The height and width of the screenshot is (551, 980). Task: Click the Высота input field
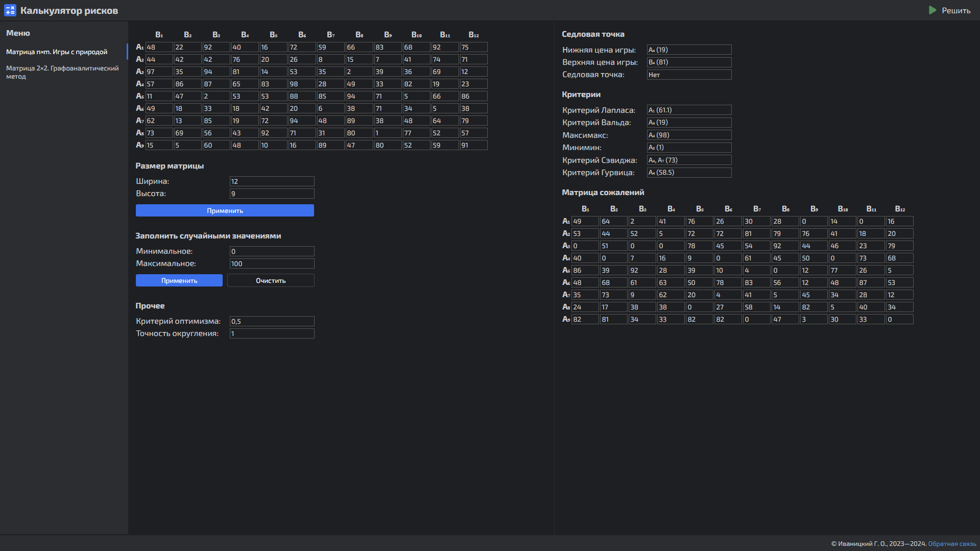coord(272,194)
